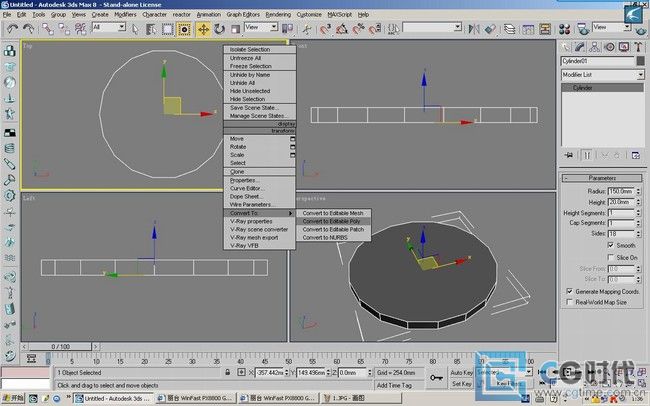Screen dimensions: 650x406
Task: Toggle the 3D Snaps icon
Action: (325, 29)
